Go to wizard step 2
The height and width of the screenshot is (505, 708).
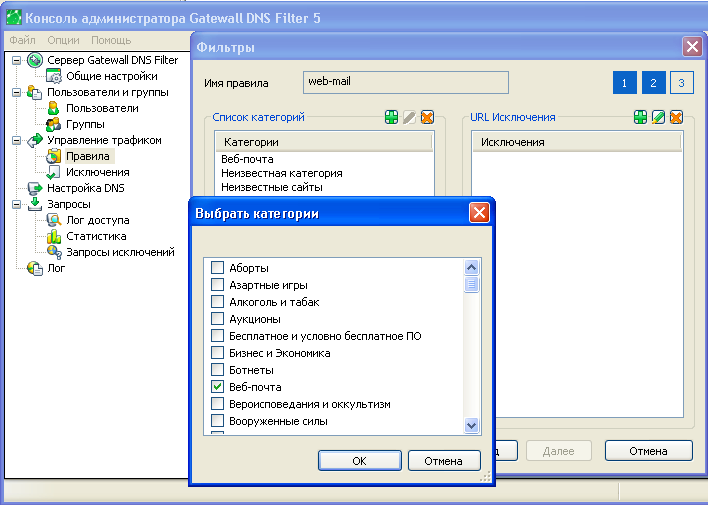click(653, 83)
